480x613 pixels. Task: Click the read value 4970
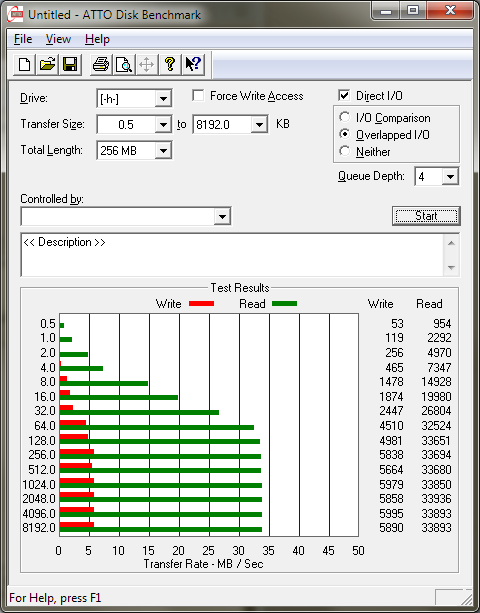(x=439, y=353)
